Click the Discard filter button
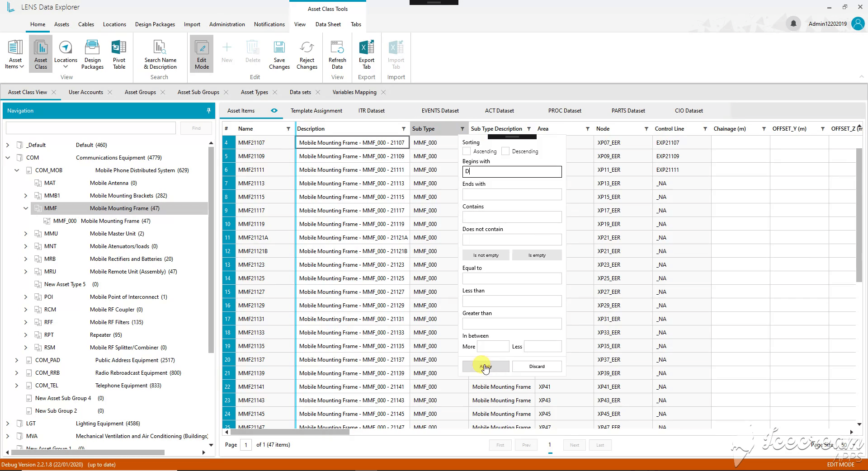Screen dimensions: 868x471 pos(537,367)
